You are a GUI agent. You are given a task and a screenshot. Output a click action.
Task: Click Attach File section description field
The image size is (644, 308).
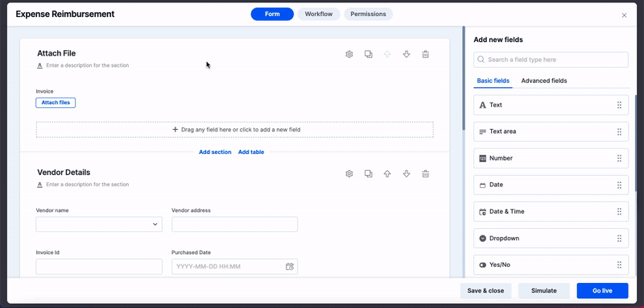pos(87,65)
